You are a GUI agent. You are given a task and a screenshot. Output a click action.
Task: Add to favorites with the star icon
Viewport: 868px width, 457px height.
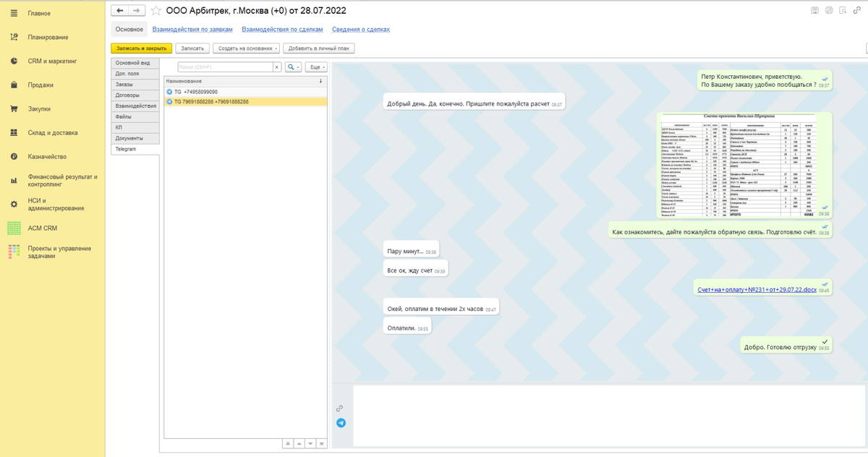pos(156,10)
